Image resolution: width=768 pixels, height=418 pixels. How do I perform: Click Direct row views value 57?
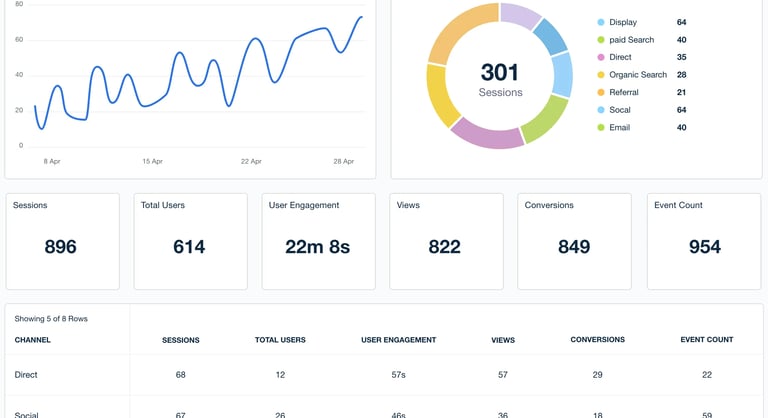coord(503,375)
